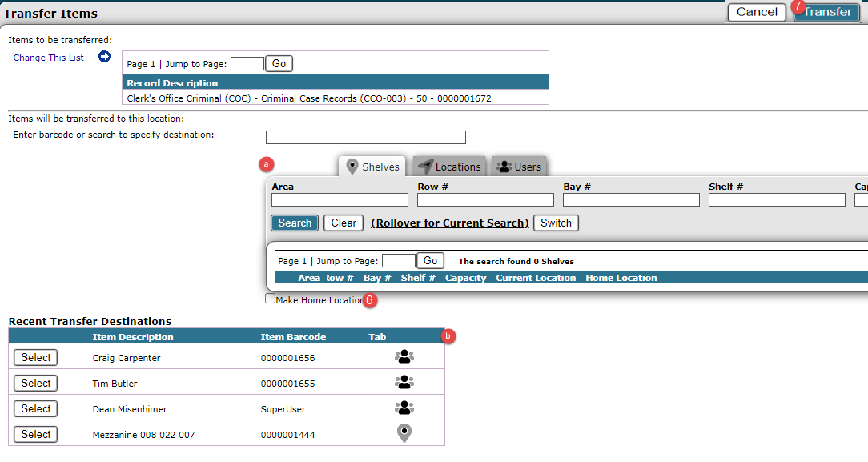
Task: Switch to the Shelves tab
Action: click(x=372, y=167)
